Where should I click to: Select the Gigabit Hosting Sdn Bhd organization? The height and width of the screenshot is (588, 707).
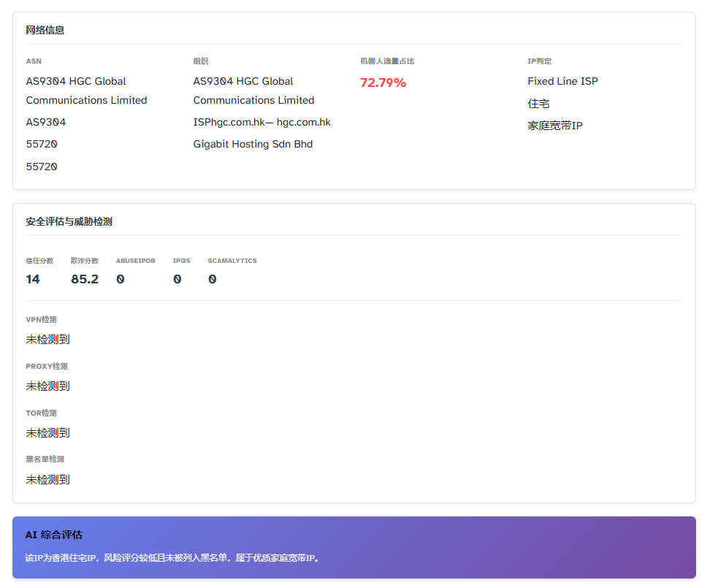(x=253, y=144)
